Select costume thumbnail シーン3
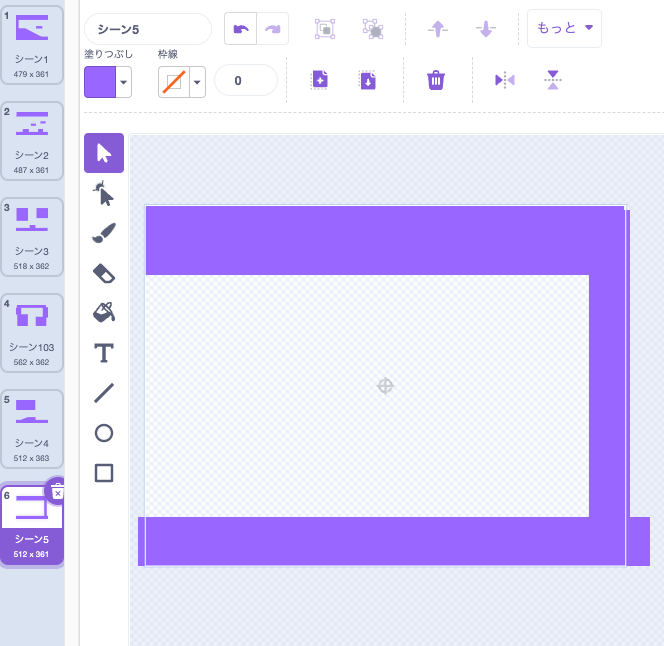 coord(32,237)
